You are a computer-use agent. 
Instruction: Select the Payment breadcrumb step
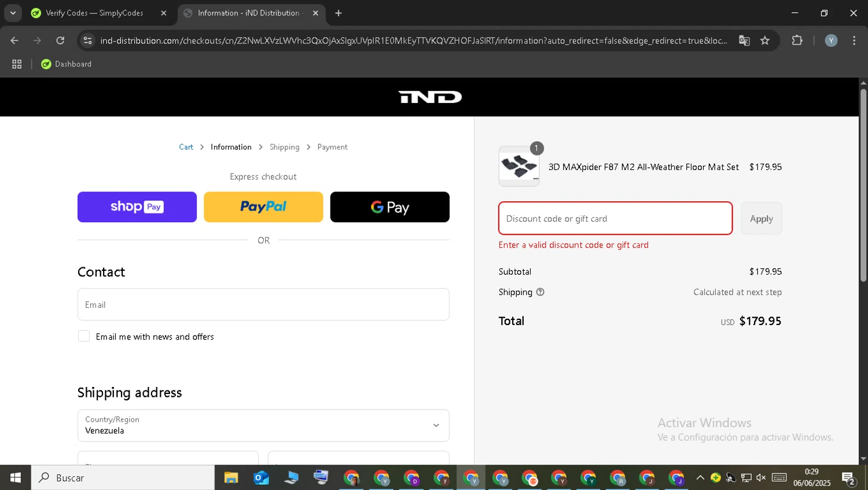(x=332, y=147)
